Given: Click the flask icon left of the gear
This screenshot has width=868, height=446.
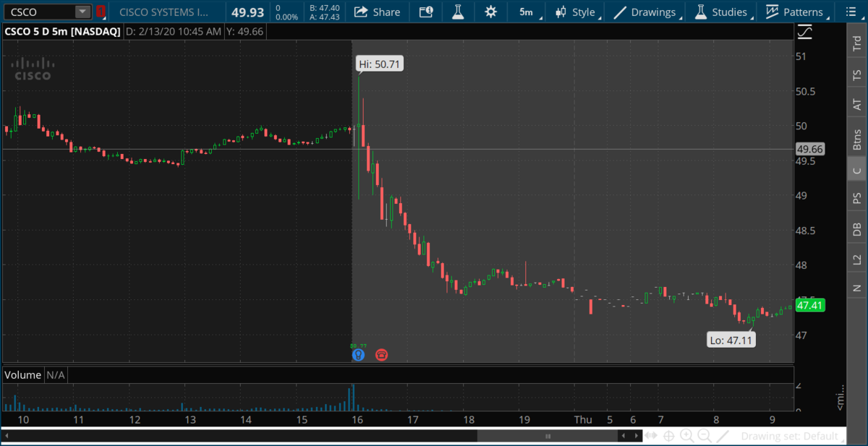Looking at the screenshot, I should point(458,12).
